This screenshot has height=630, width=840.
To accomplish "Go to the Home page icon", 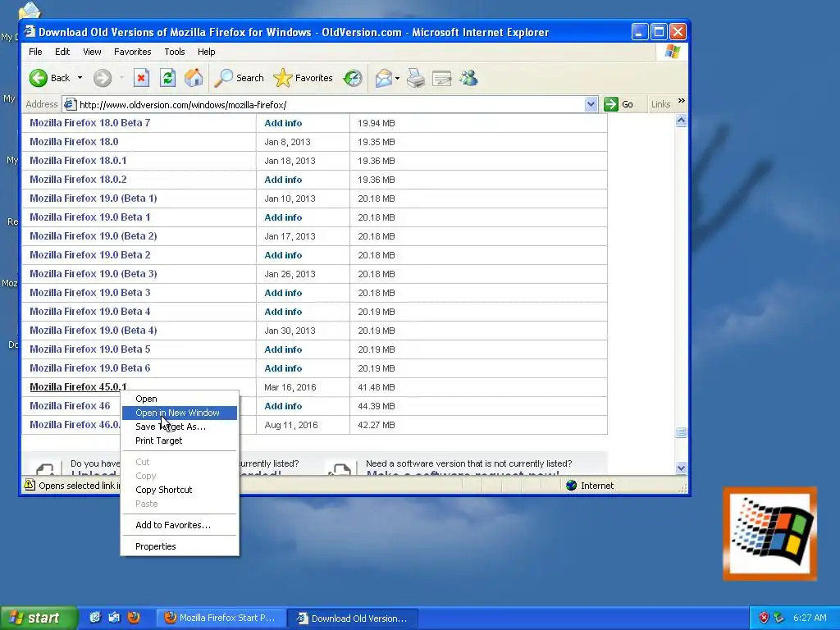I will click(194, 78).
